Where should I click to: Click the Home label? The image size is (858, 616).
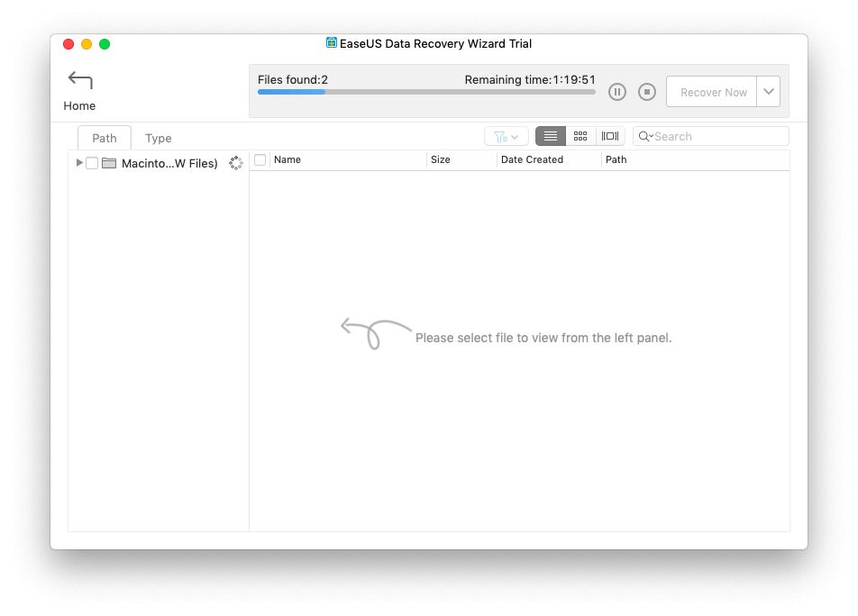pyautogui.click(x=79, y=106)
